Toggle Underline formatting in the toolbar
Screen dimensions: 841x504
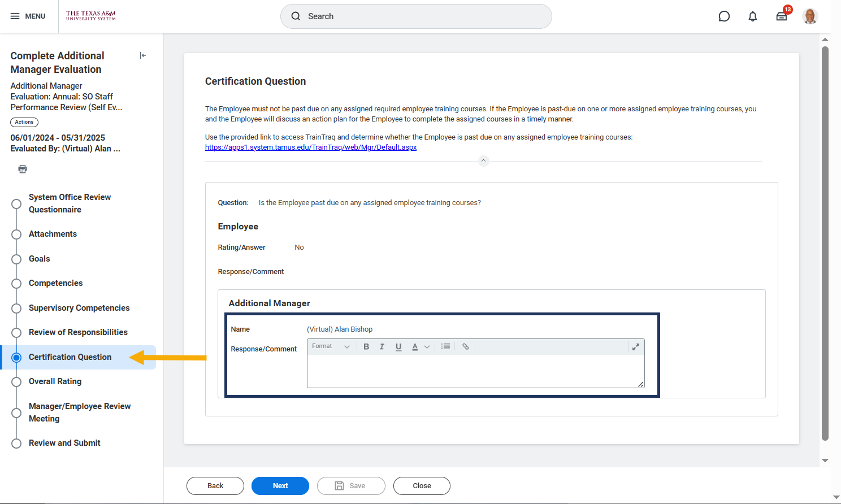coord(398,346)
